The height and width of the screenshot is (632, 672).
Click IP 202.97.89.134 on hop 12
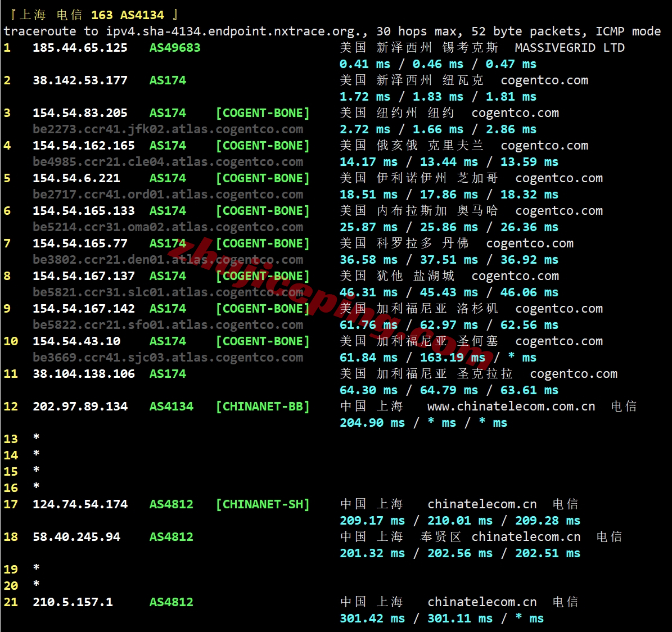(x=80, y=406)
